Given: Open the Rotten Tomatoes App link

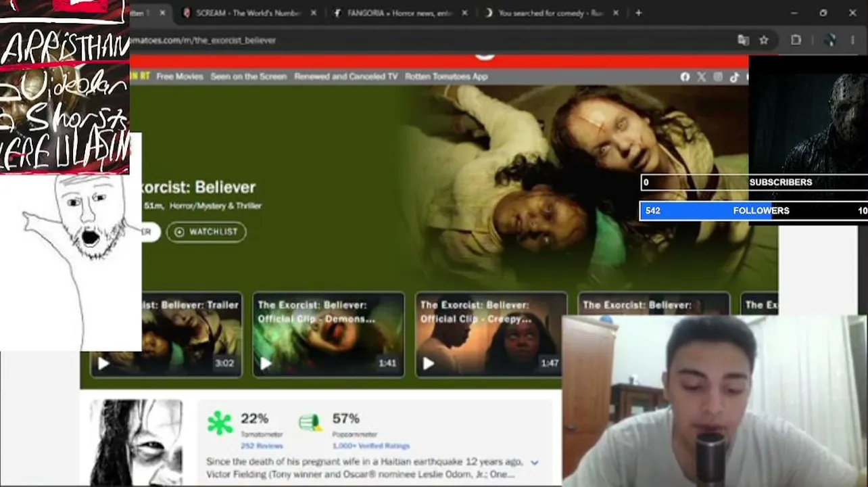Looking at the screenshot, I should point(446,76).
